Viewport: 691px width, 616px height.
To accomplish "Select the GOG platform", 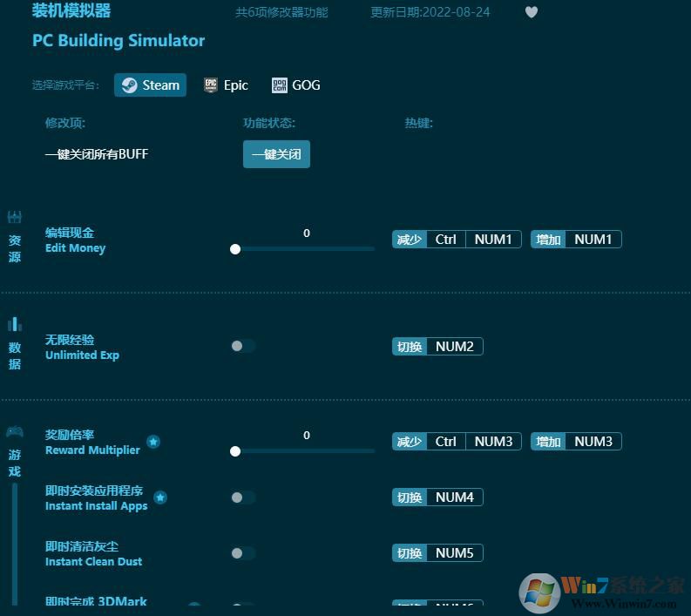I will (295, 85).
